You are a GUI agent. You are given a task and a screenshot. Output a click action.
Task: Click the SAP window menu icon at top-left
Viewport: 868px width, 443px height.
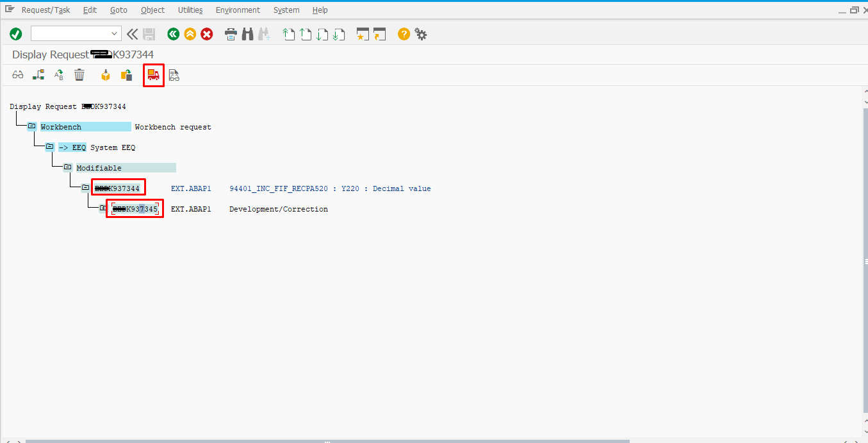[x=9, y=9]
